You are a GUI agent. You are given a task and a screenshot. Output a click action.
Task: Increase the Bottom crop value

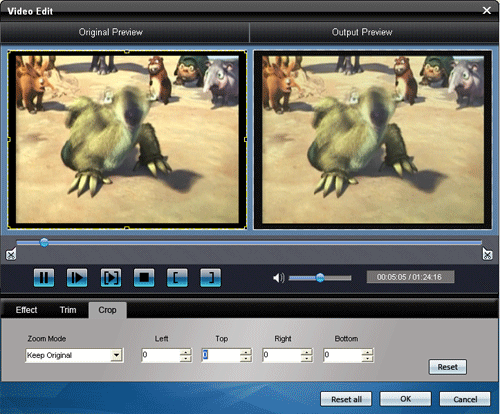click(368, 352)
